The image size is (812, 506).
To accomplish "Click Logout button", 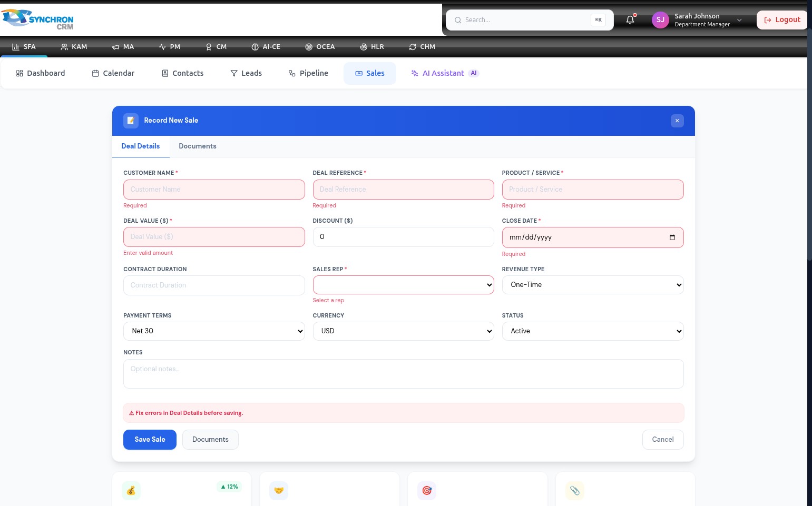I will click(x=782, y=20).
